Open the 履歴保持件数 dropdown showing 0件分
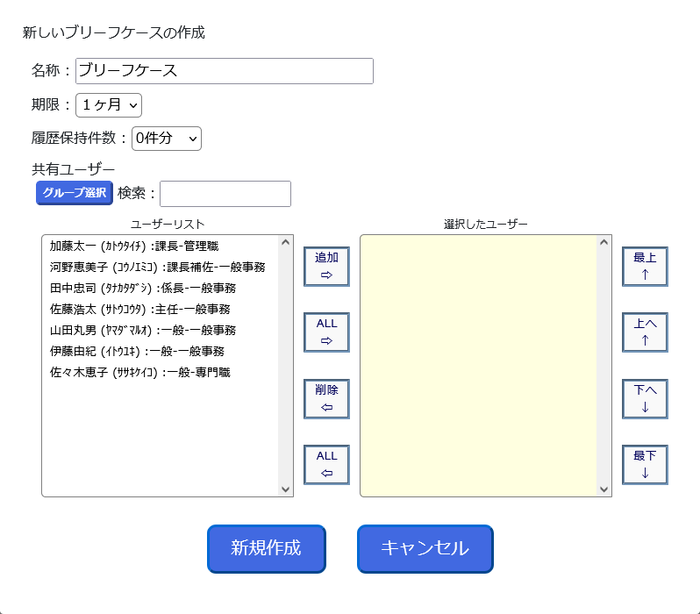 point(167,139)
